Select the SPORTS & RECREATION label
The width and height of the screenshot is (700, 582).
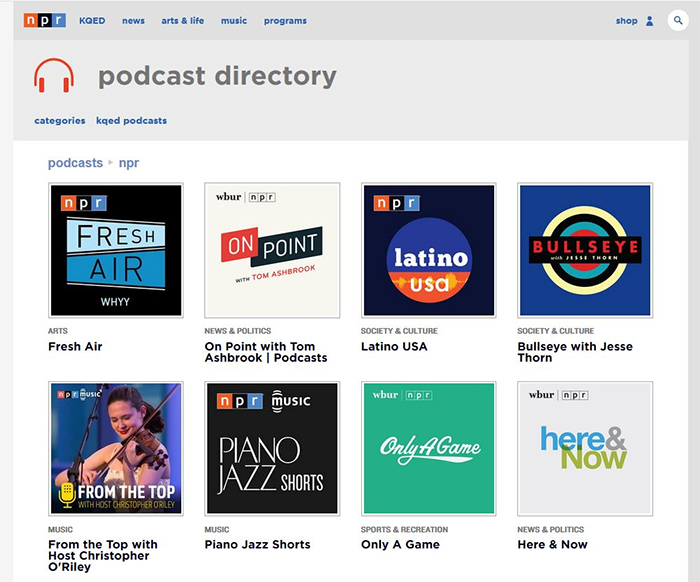click(x=404, y=529)
